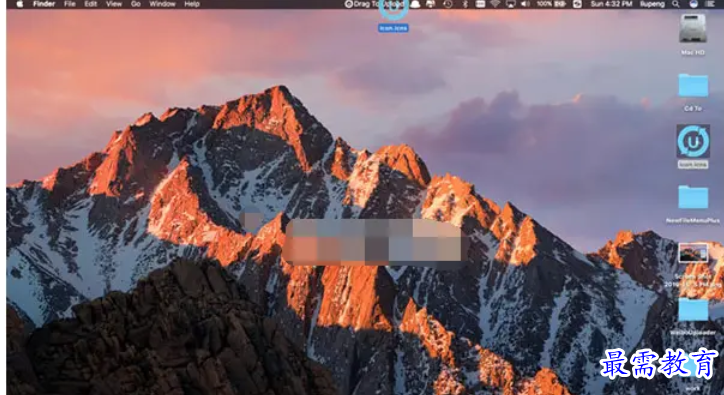This screenshot has height=395, width=724.
Task: Open the user account menu in the menu bar
Action: coord(652,4)
